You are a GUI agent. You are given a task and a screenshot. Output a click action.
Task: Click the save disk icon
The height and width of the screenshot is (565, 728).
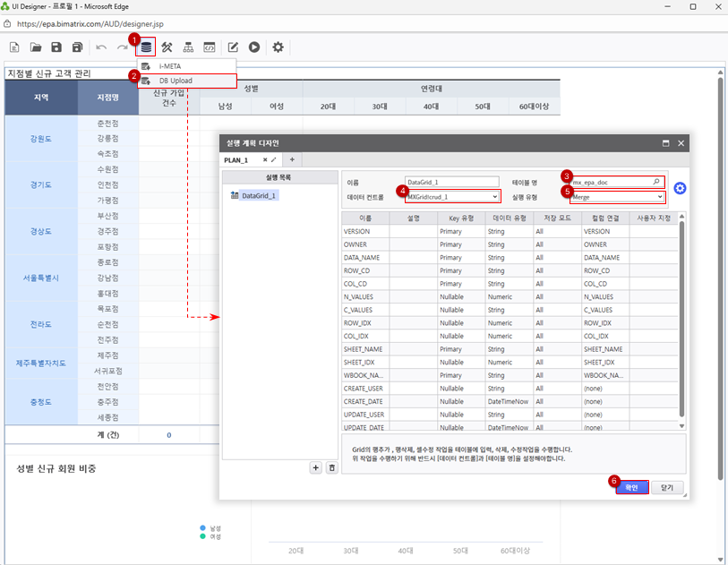click(56, 47)
